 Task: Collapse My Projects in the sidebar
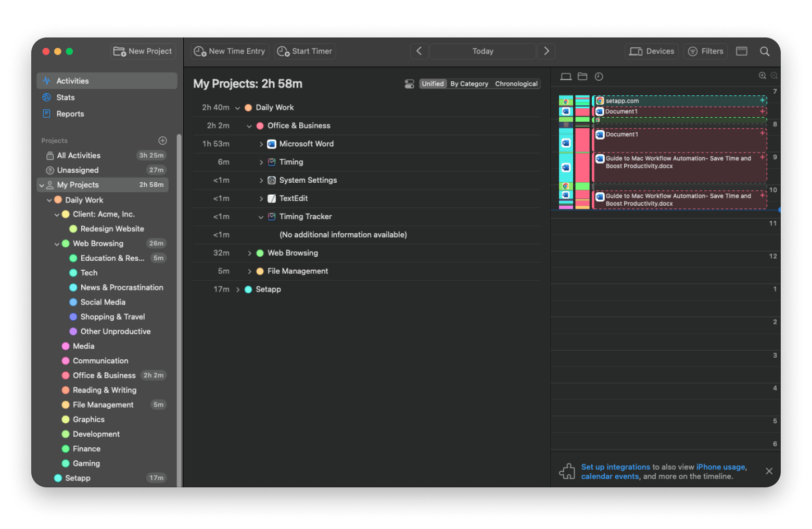pyautogui.click(x=42, y=185)
